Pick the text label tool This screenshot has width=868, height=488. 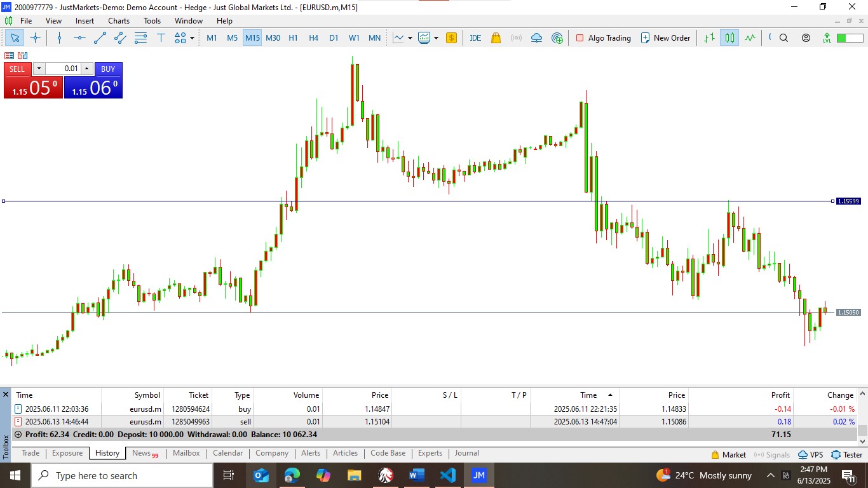(x=161, y=38)
